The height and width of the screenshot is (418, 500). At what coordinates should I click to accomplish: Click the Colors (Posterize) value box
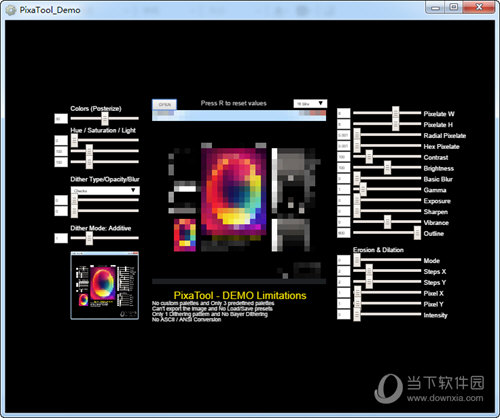61,118
